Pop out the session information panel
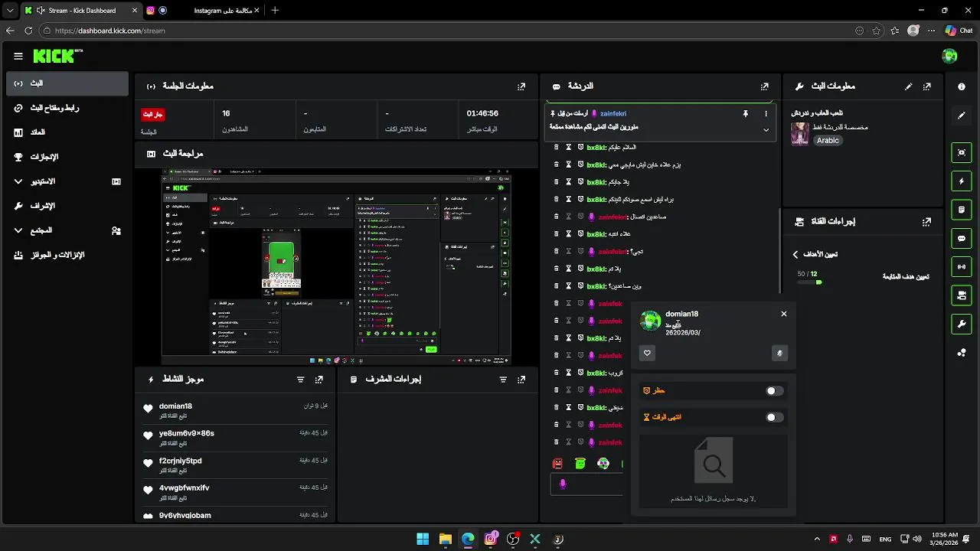The width and height of the screenshot is (980, 551). pyautogui.click(x=521, y=86)
